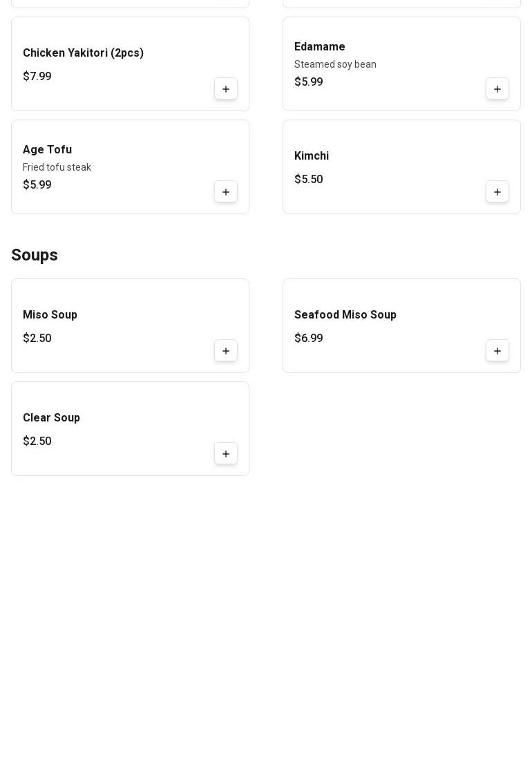532x778 pixels.
Task: Click the $6.99 Seafood Miso Soup price
Action: point(308,339)
